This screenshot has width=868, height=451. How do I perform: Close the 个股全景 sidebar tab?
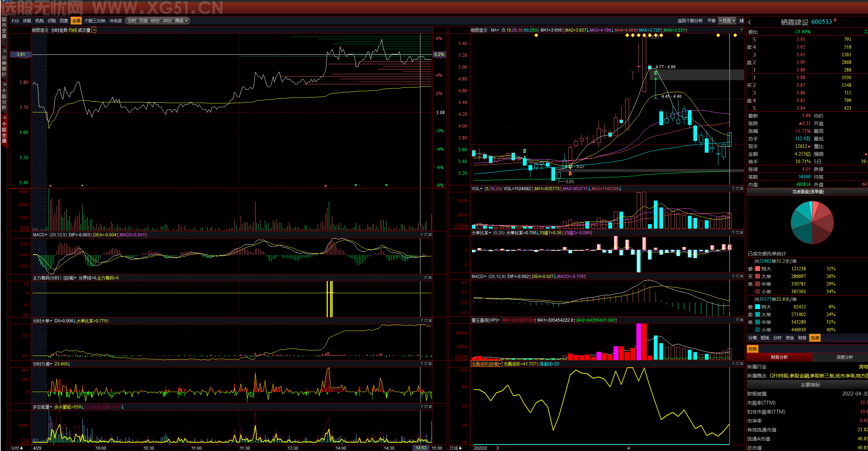tap(5, 118)
